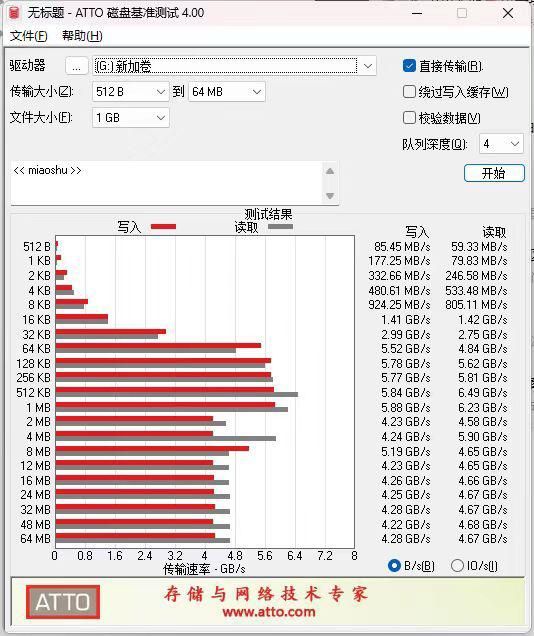This screenshot has height=636, width=534.
Task: Open the drive browse "..." button
Action: pos(77,66)
